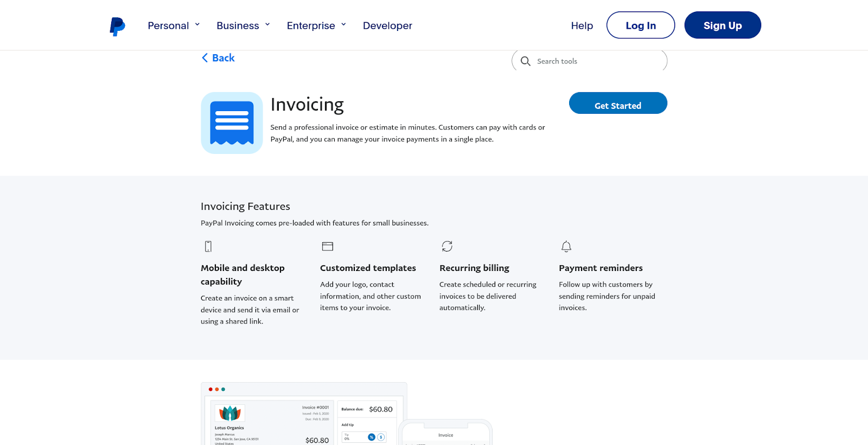This screenshot has width=868, height=445.
Task: Go Back using the Back link
Action: pos(218,58)
